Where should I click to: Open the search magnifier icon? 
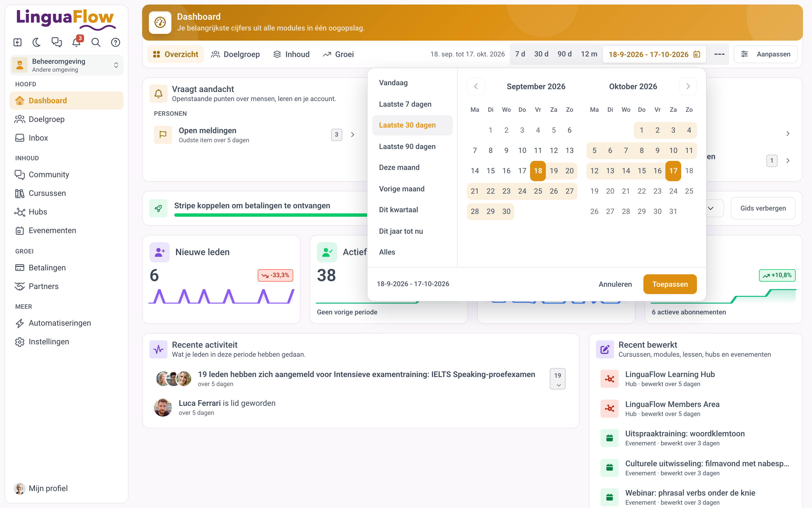(x=96, y=42)
